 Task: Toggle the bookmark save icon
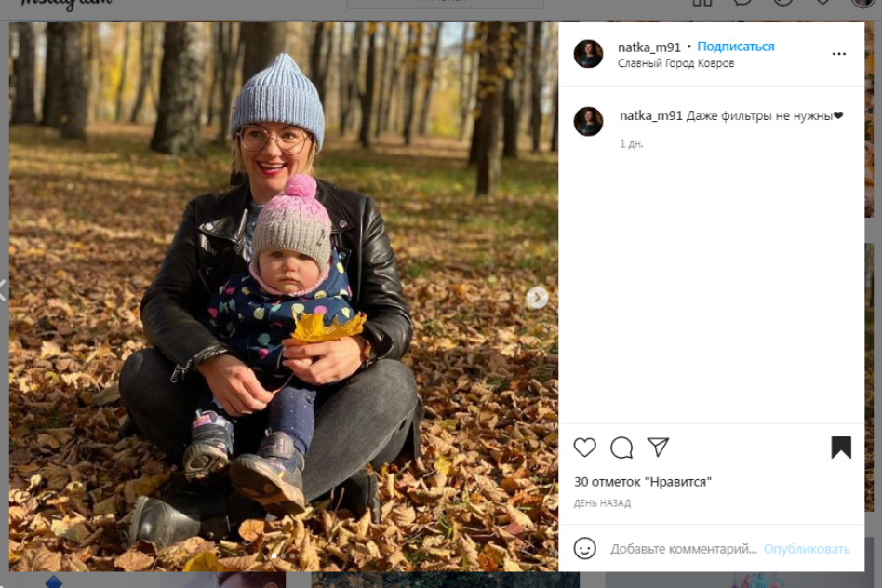tap(841, 448)
